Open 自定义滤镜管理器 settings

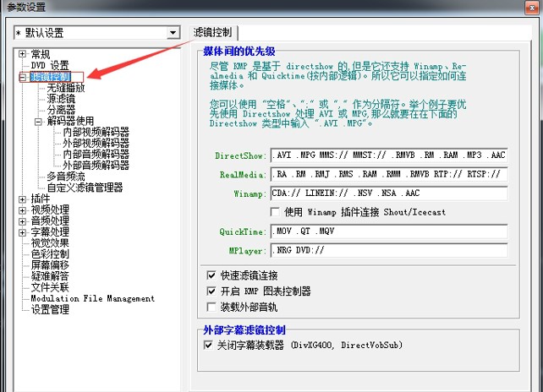click(x=85, y=188)
